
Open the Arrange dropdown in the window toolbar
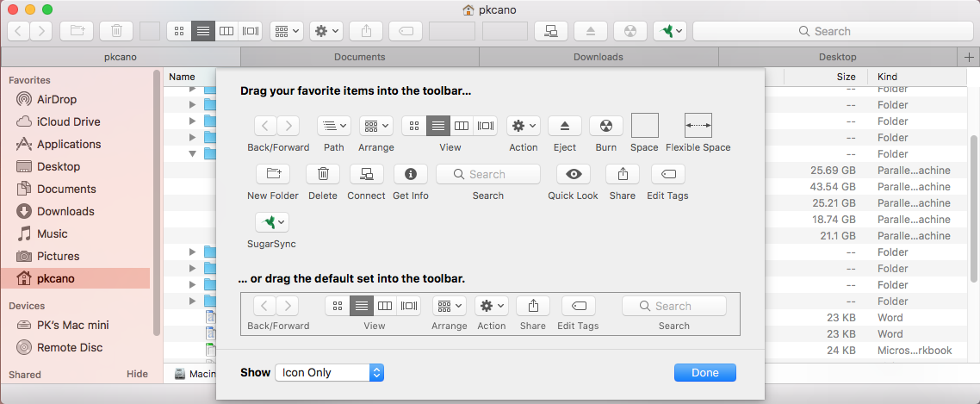tap(286, 31)
